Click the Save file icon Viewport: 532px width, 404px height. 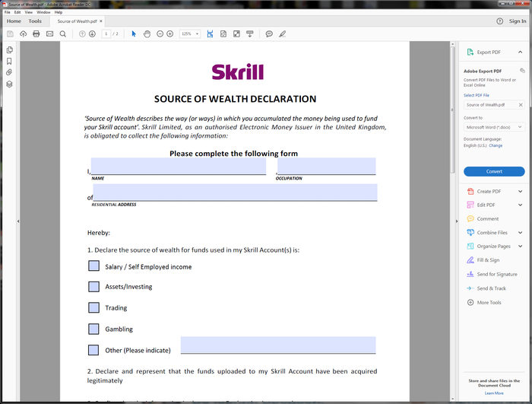[10, 34]
